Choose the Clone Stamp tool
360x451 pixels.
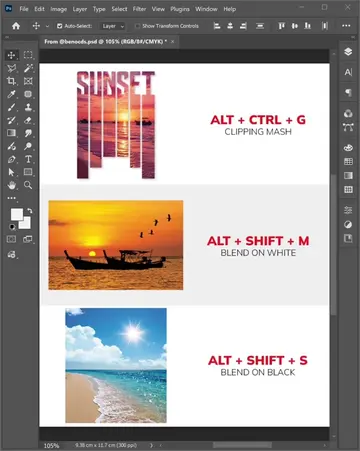pyautogui.click(x=28, y=107)
